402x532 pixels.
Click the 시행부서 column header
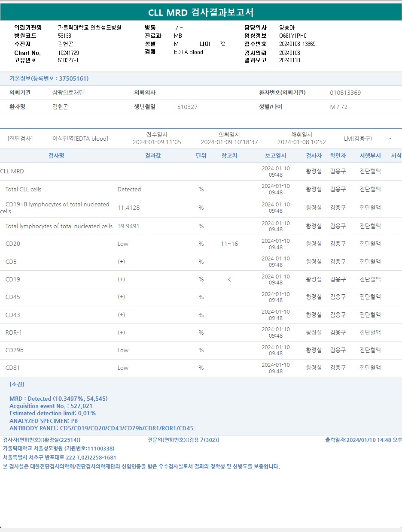coord(370,156)
